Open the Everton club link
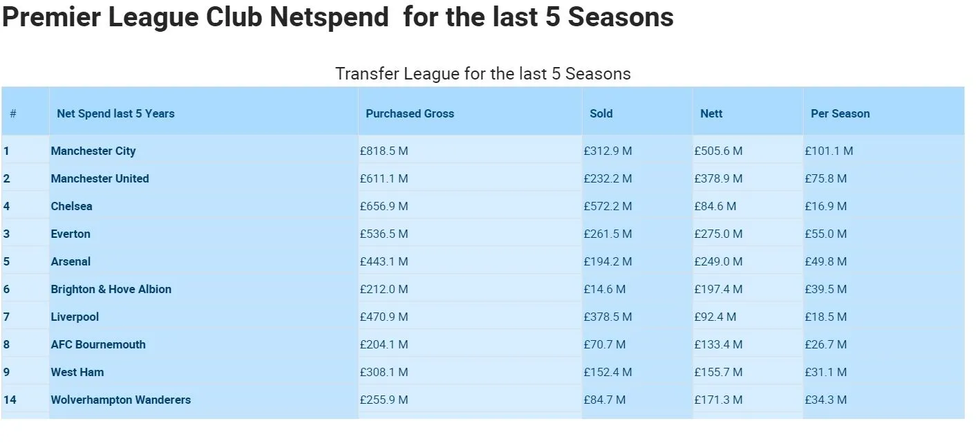The image size is (980, 448). 70,234
